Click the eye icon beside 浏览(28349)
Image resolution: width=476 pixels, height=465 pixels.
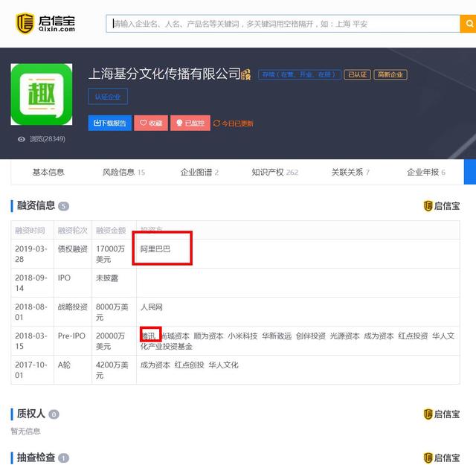coord(22,139)
